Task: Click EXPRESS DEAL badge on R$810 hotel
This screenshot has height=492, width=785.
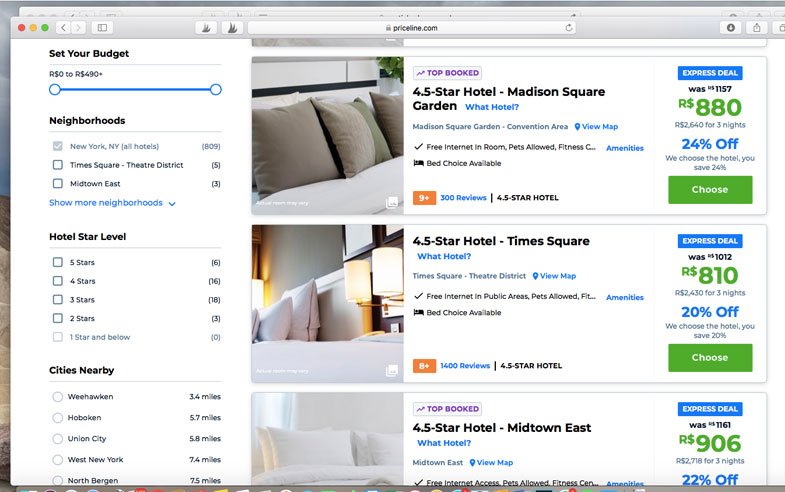Action: [710, 241]
